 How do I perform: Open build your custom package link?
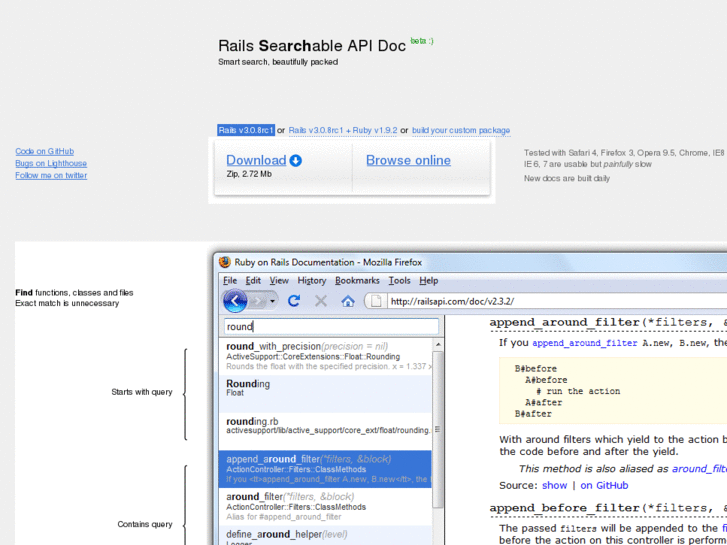pos(461,130)
